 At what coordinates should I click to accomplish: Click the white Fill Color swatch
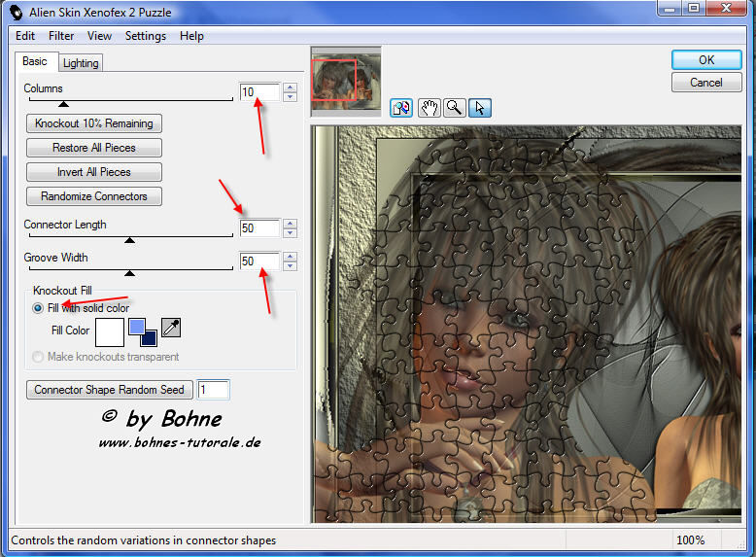[110, 331]
